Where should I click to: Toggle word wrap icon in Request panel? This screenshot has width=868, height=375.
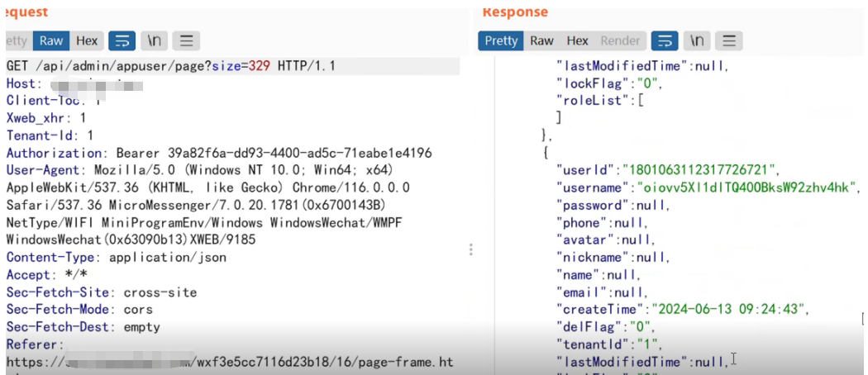point(122,40)
